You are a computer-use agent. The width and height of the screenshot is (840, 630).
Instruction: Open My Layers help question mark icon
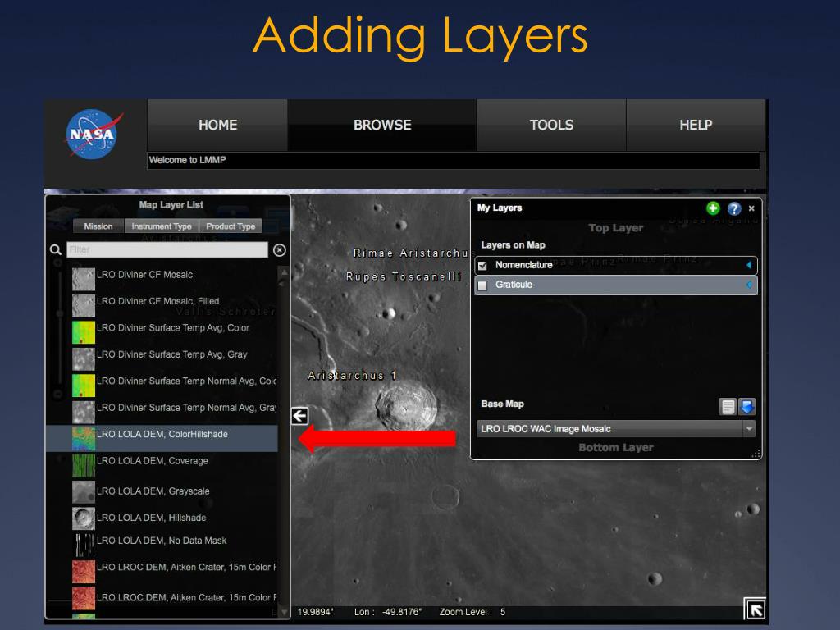click(734, 208)
